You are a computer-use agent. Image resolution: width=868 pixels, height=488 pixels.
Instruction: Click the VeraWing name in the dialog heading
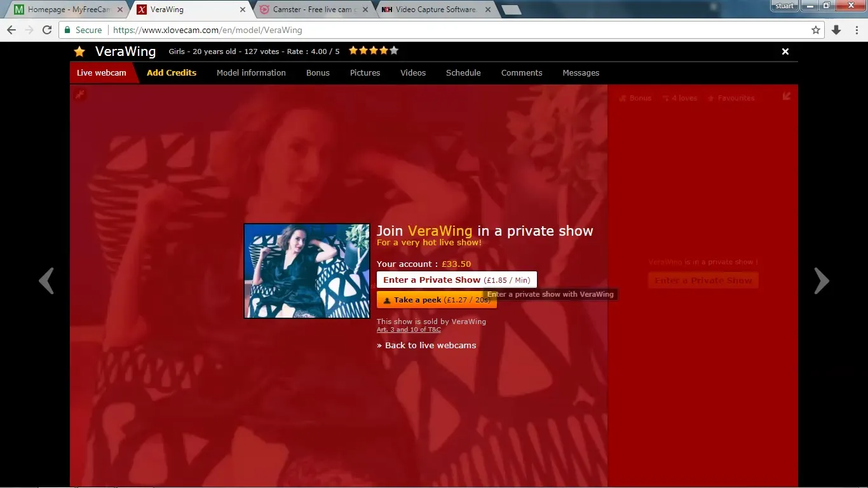point(440,231)
